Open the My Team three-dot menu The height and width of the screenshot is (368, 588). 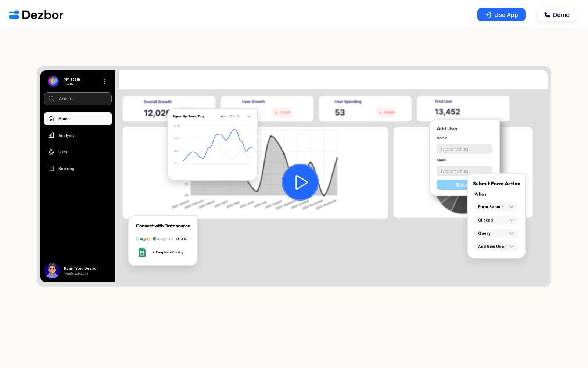click(104, 81)
